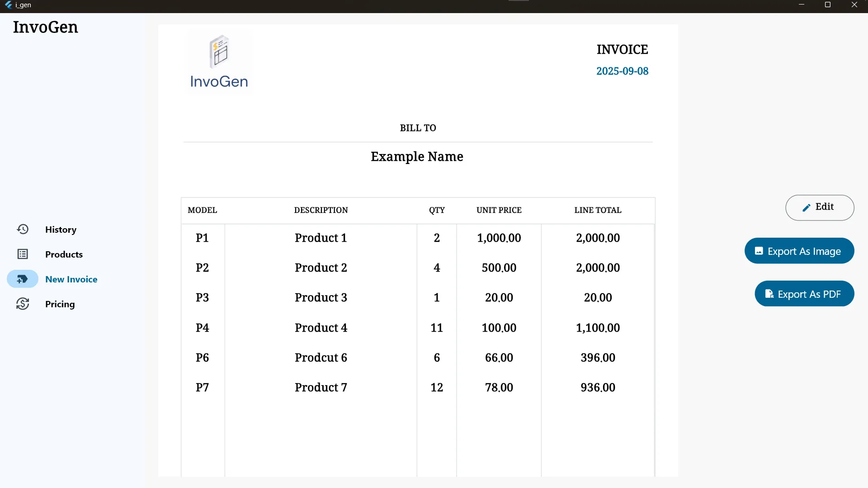Viewport: 868px width, 488px height.
Task: Click image icon on Export As Image
Action: (759, 251)
